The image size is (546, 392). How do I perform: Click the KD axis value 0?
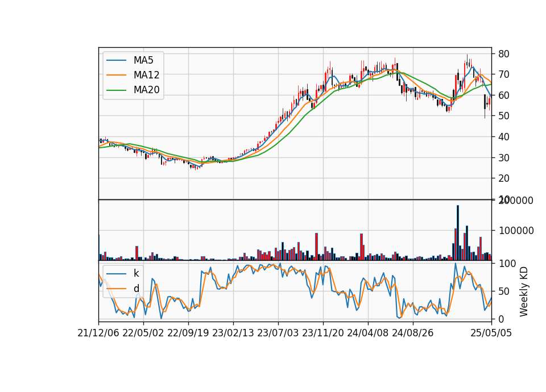501,319
